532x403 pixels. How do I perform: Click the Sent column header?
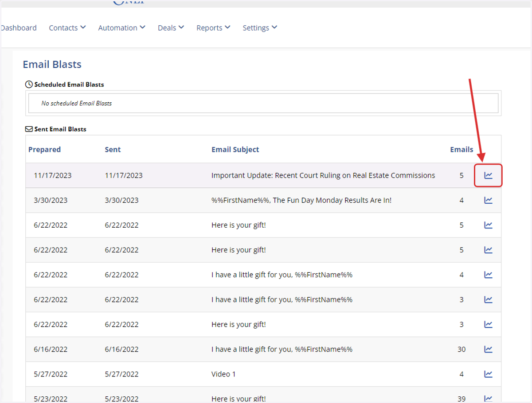[113, 150]
